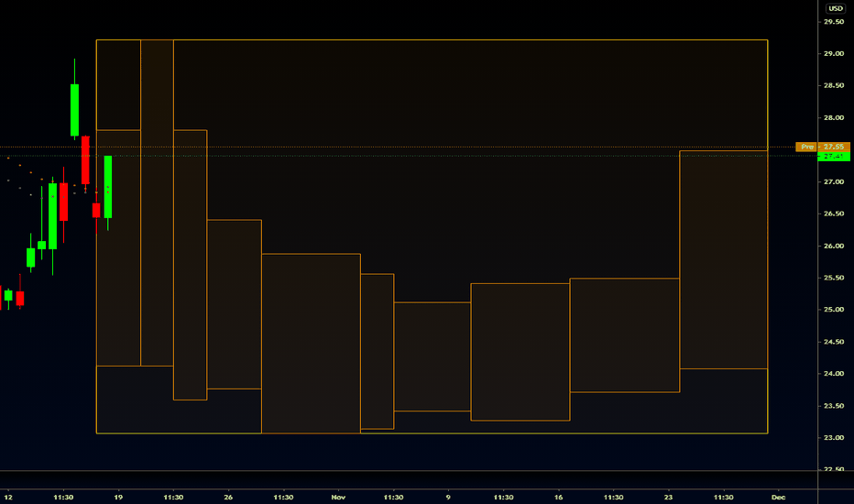Click the 26 date label on time axis

(228, 497)
